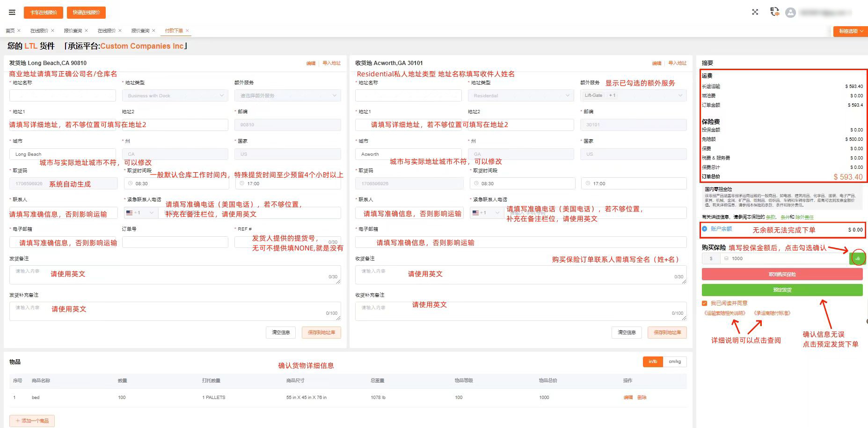Go to the 首页 tab

tap(10, 31)
